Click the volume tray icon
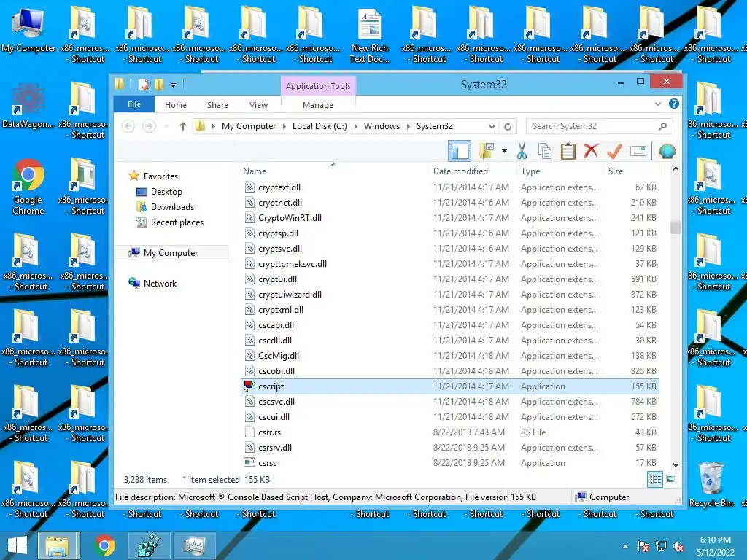The width and height of the screenshot is (747, 560). pyautogui.click(x=678, y=546)
